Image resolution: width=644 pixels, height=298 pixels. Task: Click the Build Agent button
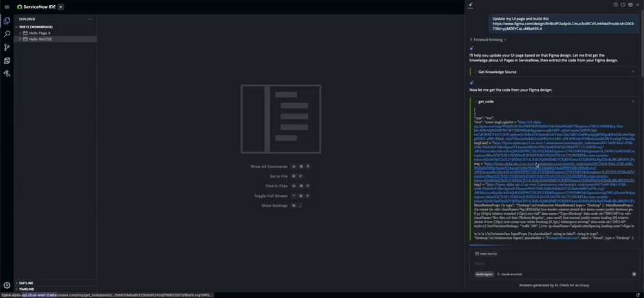point(484,274)
